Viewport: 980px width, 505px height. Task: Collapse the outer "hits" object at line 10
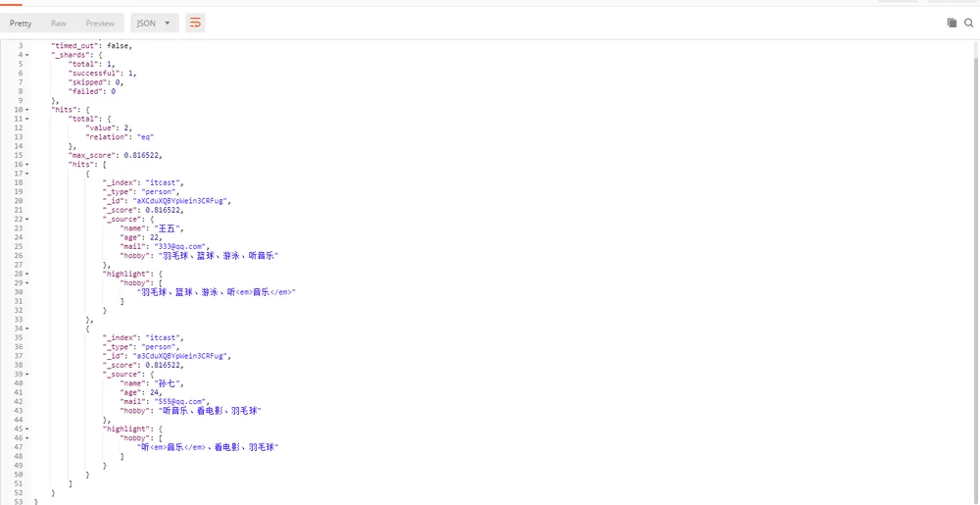pos(26,110)
